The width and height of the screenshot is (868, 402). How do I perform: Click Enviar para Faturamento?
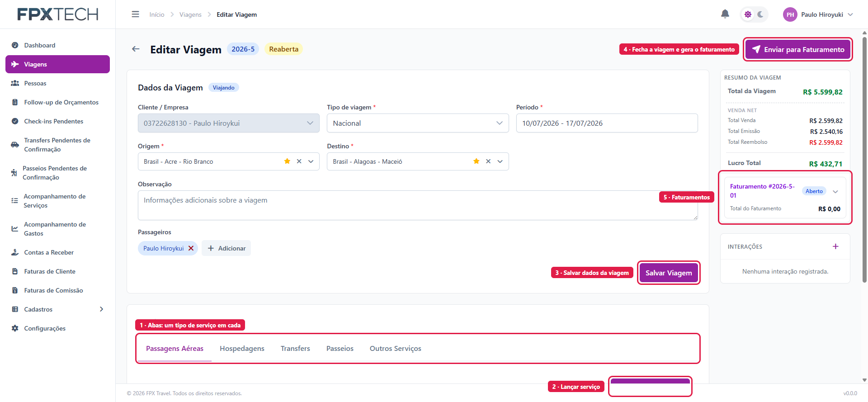[798, 49]
